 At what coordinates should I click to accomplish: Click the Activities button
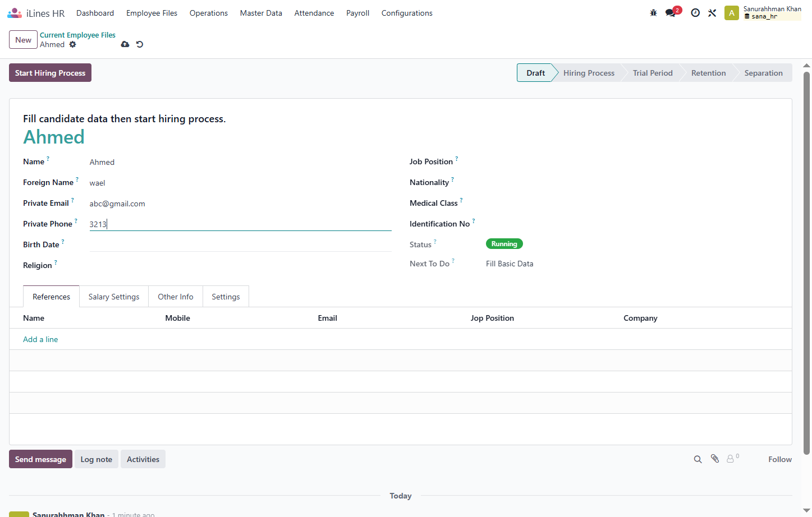click(x=143, y=459)
